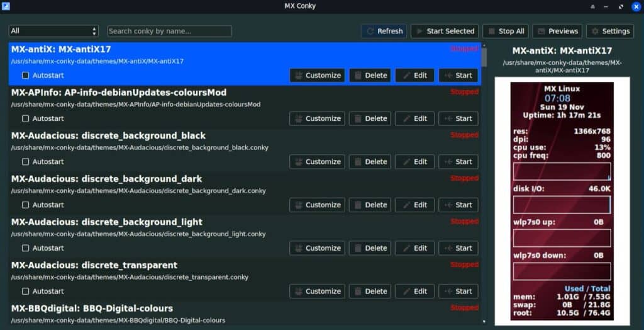Select MX-Audacious: discrete_background_light title

tap(107, 222)
